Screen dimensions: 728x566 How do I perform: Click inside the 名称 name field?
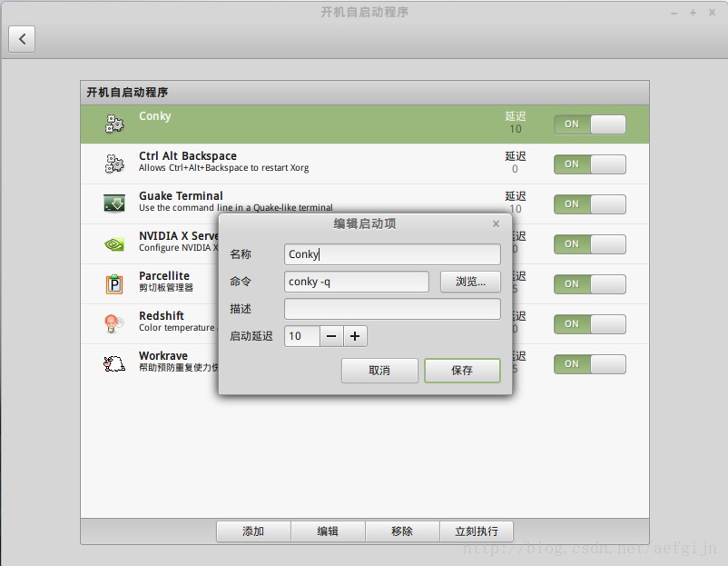[x=392, y=254]
